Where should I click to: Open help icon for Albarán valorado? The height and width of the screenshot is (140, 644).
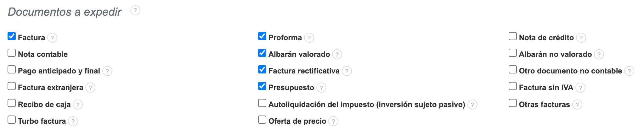(x=337, y=55)
